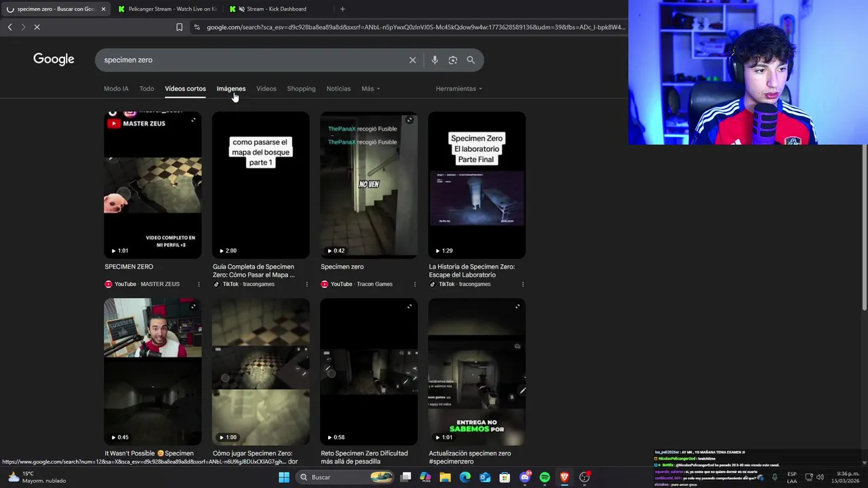Switch to the Modo IA tab

(x=116, y=89)
